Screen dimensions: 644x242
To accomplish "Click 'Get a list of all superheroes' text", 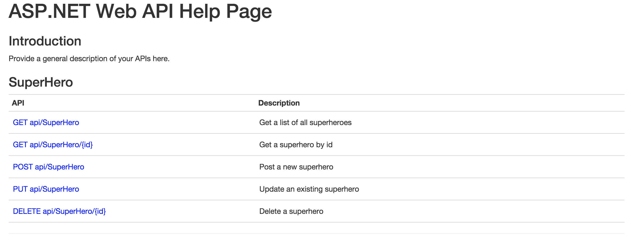I will coord(306,123).
